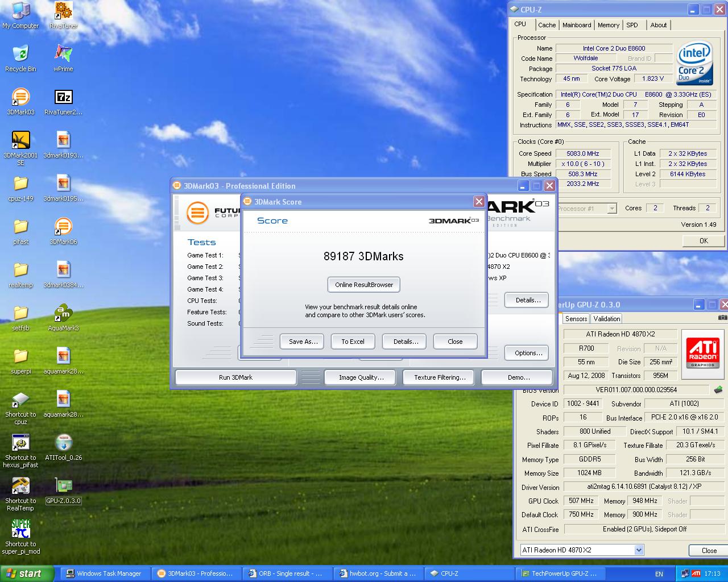Select Shortcut to super_pi_mod icon

pyautogui.click(x=20, y=538)
